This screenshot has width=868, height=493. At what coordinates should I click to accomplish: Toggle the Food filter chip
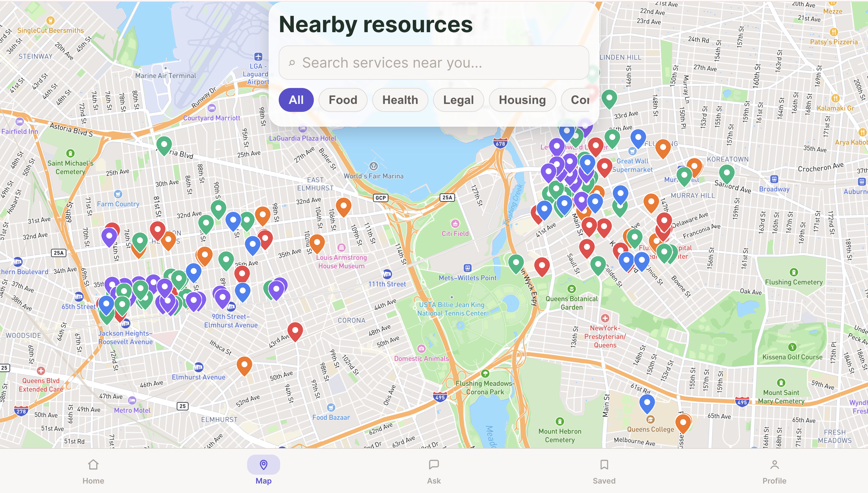click(x=342, y=100)
